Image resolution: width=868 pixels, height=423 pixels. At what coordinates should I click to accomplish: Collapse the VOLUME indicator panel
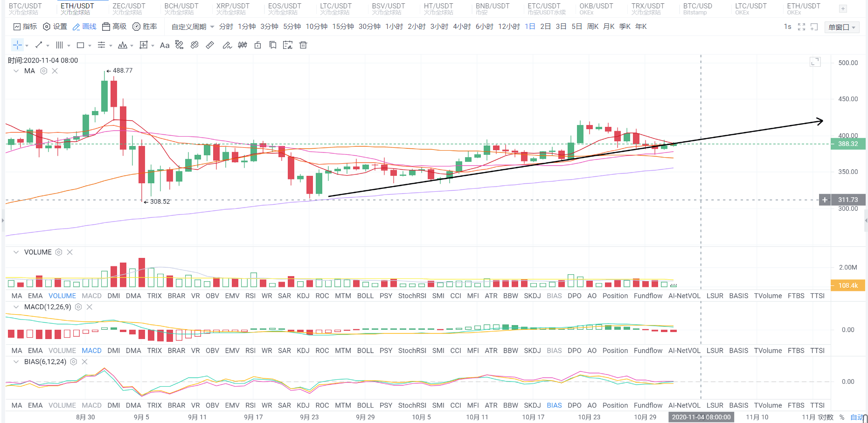pyautogui.click(x=16, y=252)
